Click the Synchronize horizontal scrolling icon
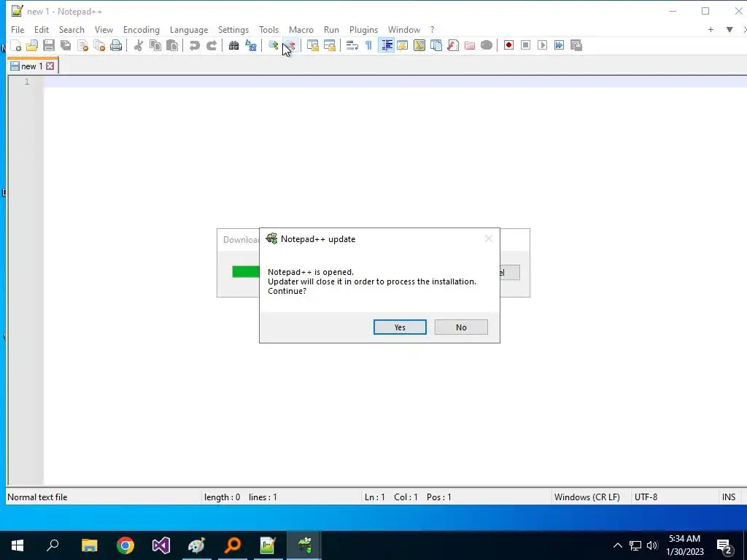 pos(330,46)
